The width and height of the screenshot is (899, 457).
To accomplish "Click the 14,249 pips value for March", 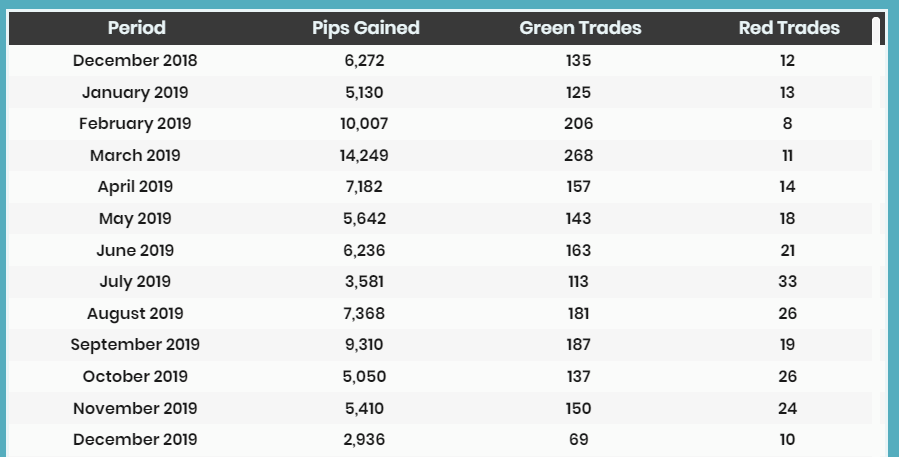I will point(364,155).
